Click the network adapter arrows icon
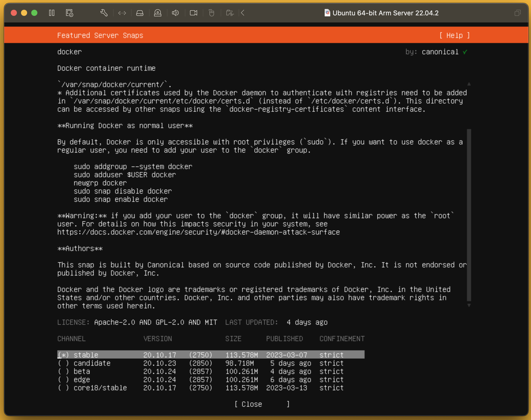This screenshot has height=420, width=531. 122,13
